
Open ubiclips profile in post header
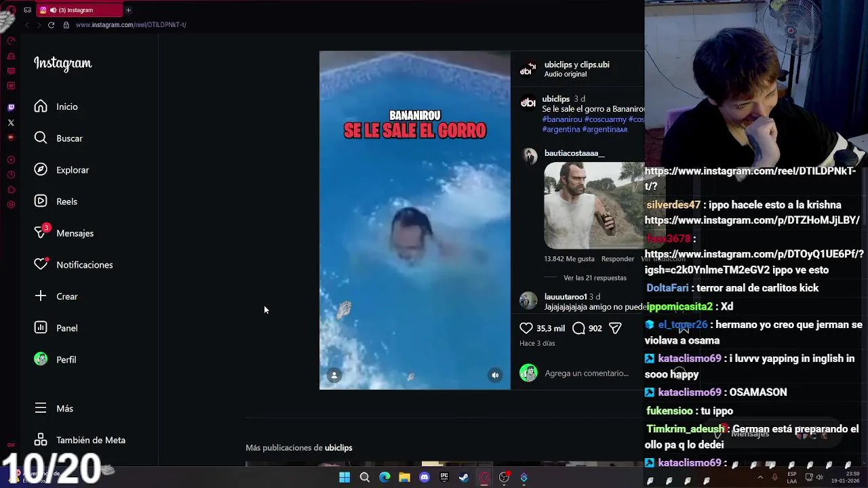[x=559, y=64]
